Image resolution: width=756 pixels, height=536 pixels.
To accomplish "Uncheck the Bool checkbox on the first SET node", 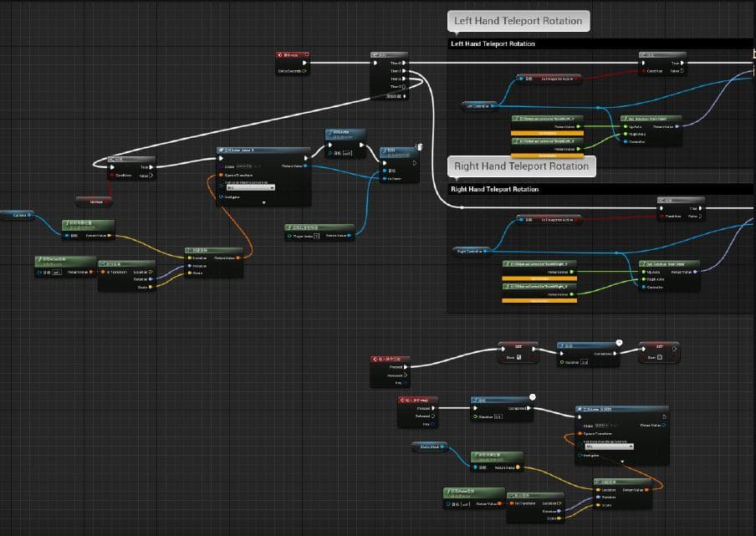I will pyautogui.click(x=518, y=357).
